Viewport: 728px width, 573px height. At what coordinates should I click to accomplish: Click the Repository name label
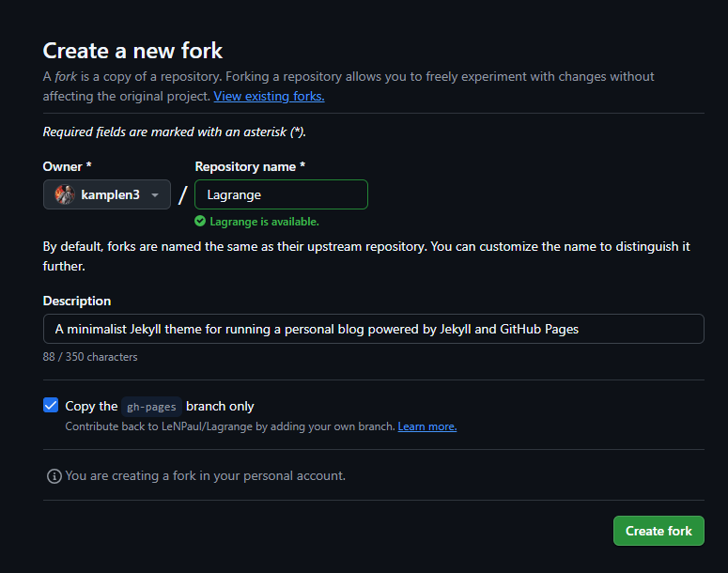click(250, 166)
